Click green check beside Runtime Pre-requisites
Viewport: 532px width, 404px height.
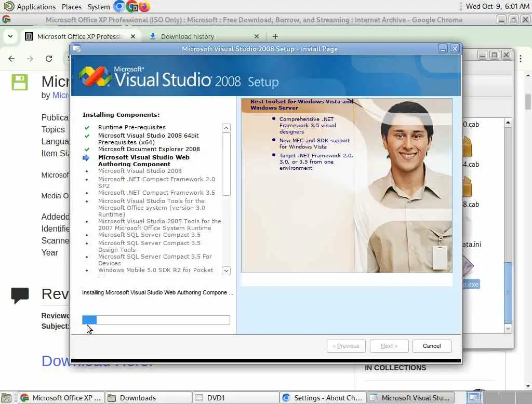pos(87,128)
